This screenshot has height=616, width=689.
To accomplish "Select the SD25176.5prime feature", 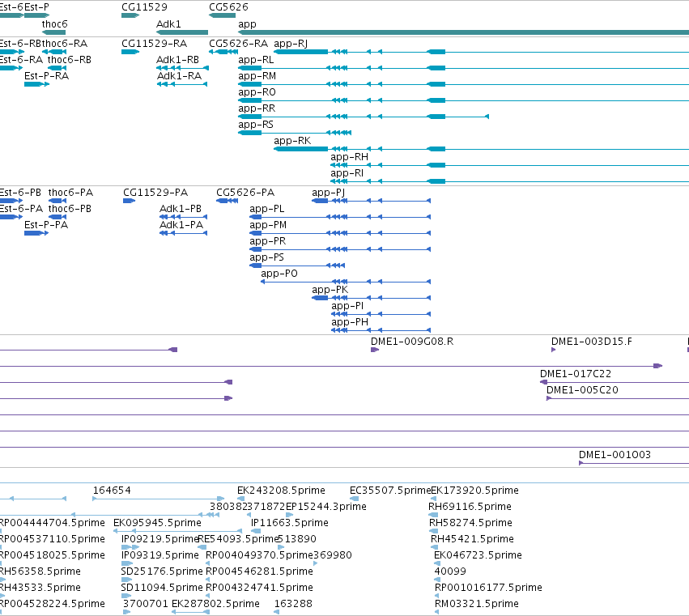I will [162, 571].
